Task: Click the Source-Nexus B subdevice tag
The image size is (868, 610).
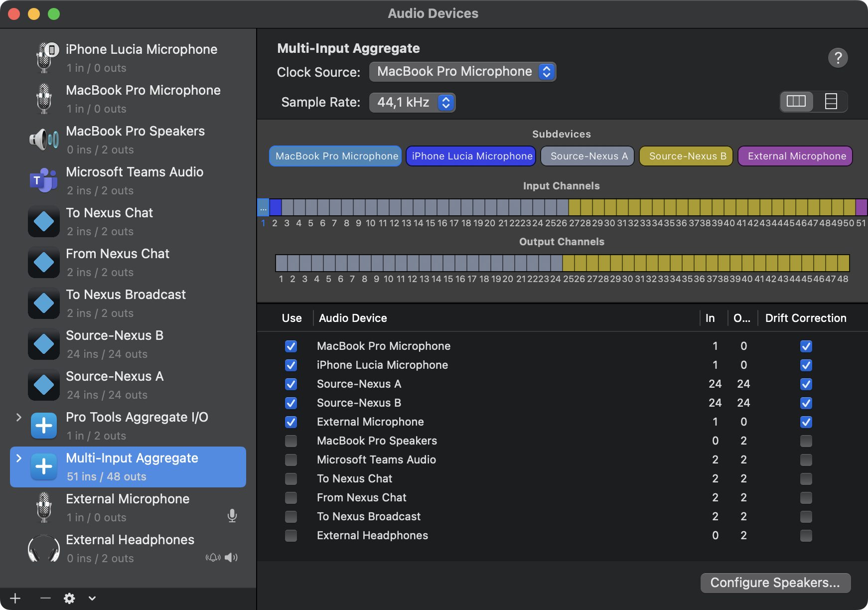Action: (686, 156)
